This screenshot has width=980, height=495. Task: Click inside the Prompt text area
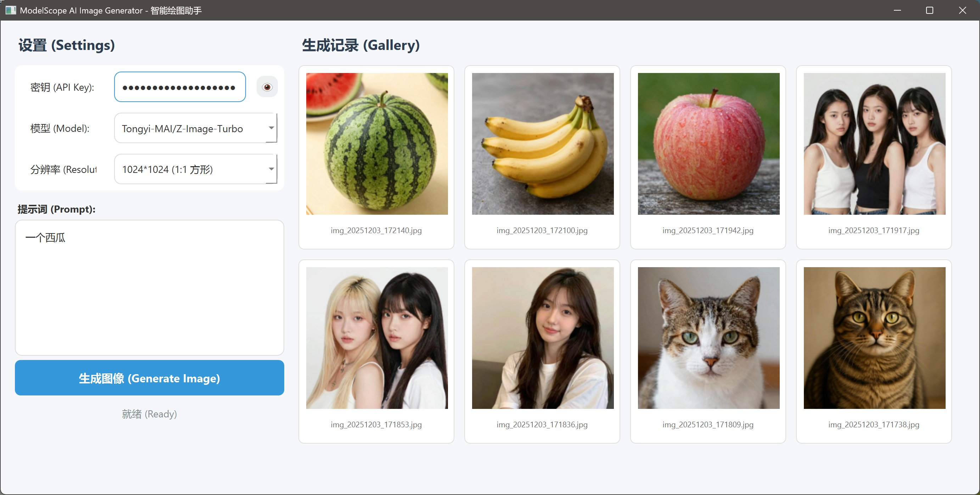pyautogui.click(x=150, y=288)
